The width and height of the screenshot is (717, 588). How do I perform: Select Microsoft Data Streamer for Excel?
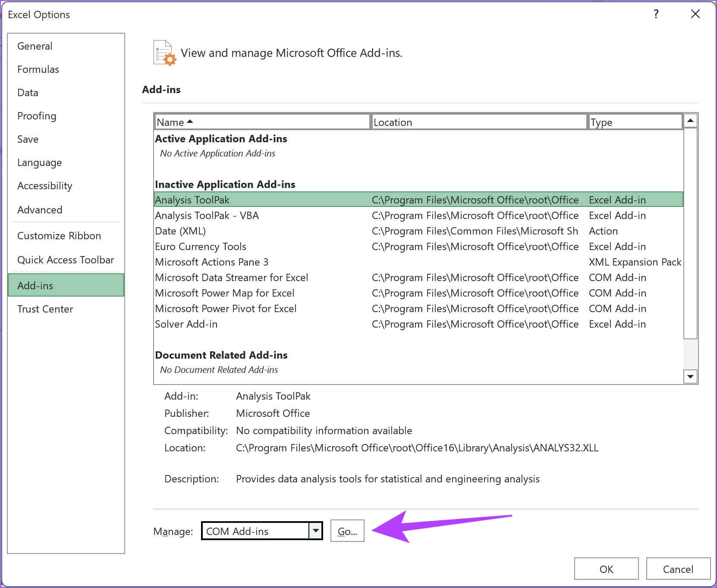[x=418, y=277]
